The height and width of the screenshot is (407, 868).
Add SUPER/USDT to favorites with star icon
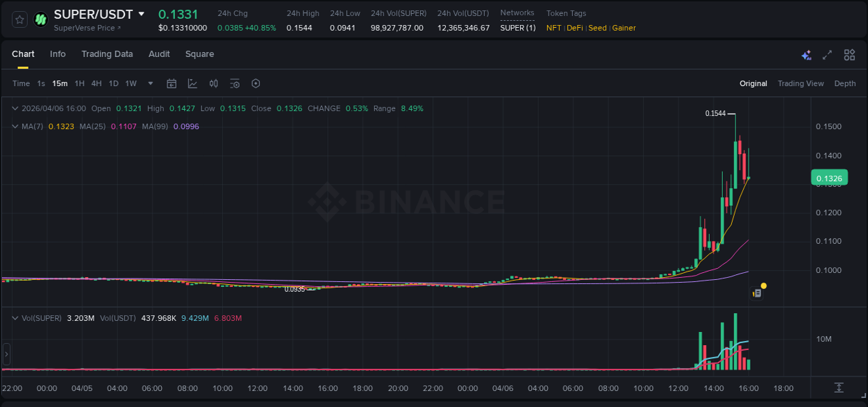[20, 19]
